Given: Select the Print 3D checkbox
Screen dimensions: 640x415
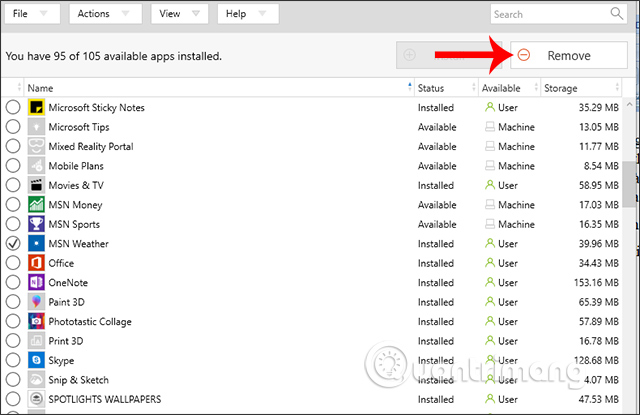Looking at the screenshot, I should [13, 341].
